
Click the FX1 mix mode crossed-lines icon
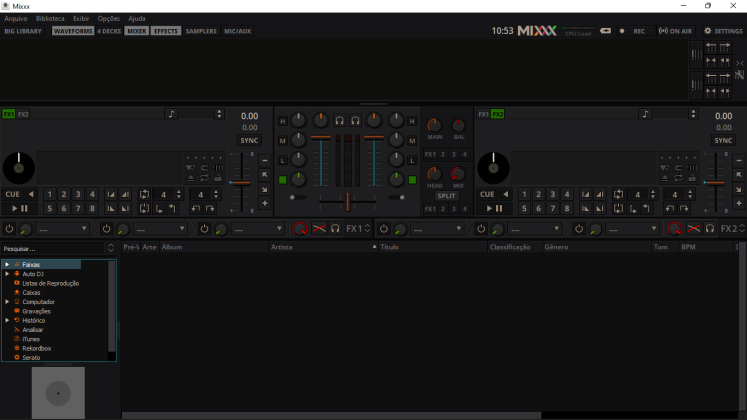[319, 229]
